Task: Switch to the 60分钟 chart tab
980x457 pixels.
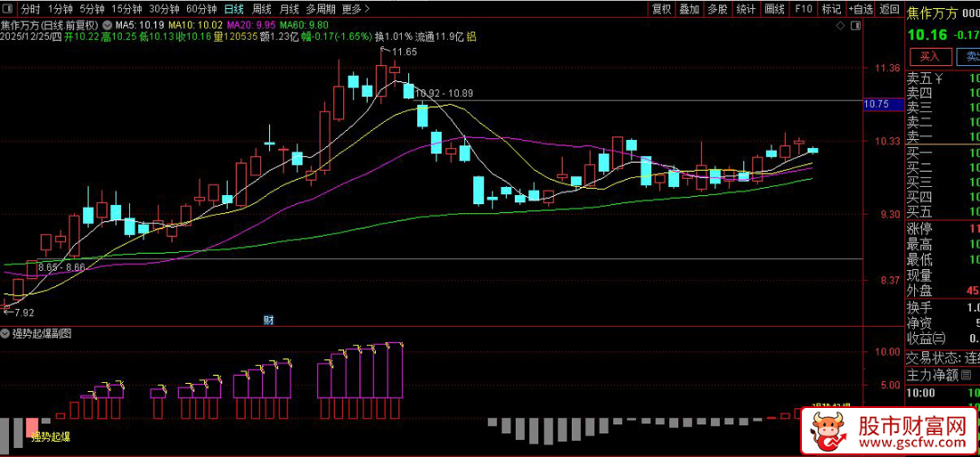Action: pos(201,10)
